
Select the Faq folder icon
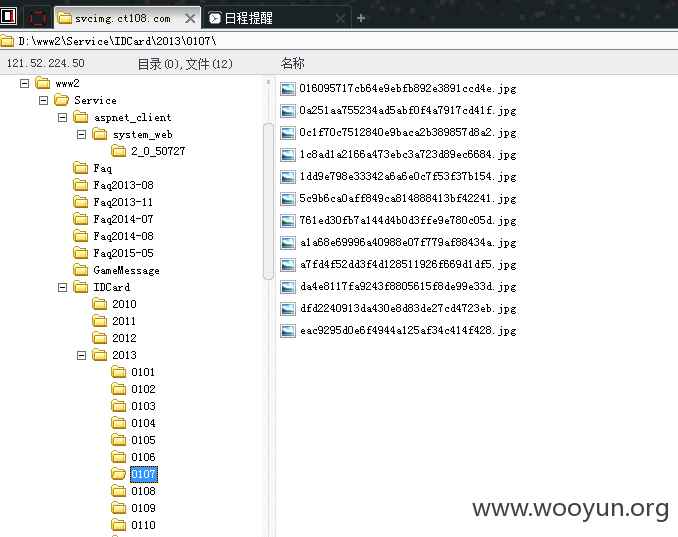click(x=80, y=168)
